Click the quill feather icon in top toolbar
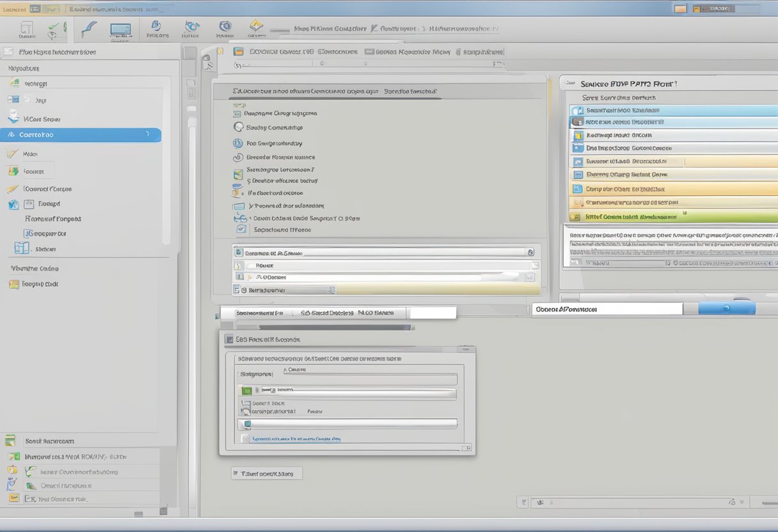Screen dimensions: 778x532 click(90, 29)
